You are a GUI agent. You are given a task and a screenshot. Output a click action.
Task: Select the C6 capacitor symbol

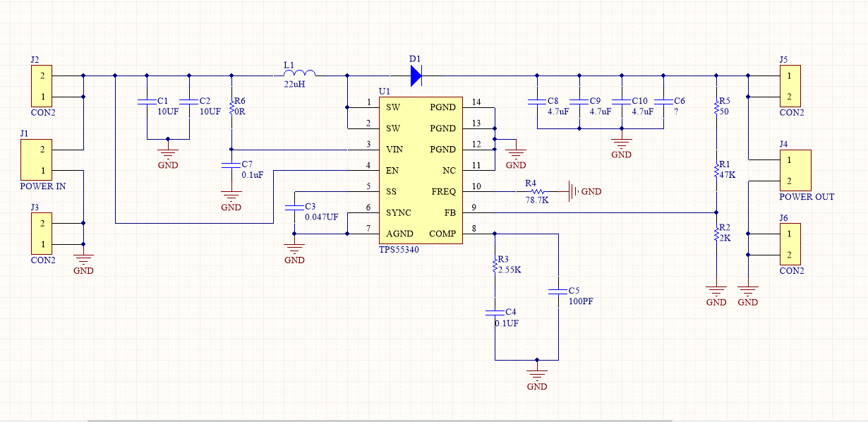pos(663,102)
